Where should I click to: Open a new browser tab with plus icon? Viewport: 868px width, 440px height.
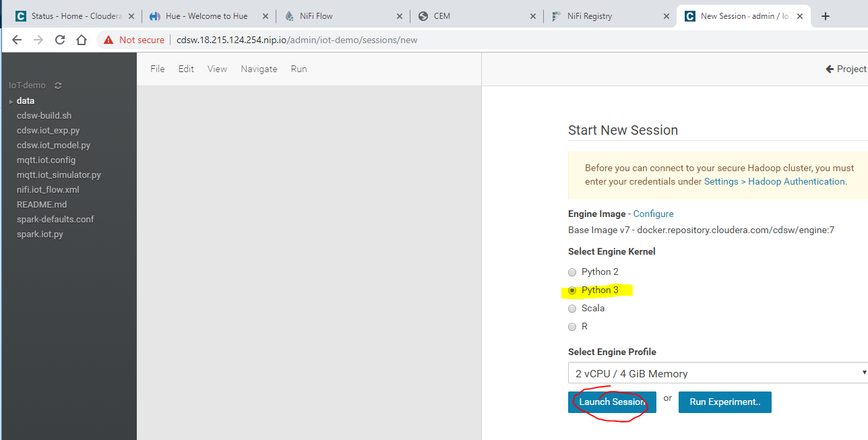click(826, 16)
